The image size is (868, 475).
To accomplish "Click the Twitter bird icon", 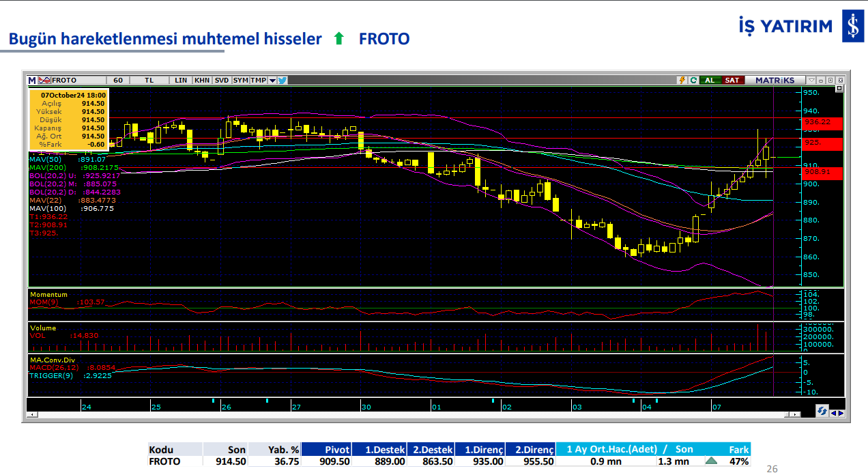I will [x=283, y=80].
